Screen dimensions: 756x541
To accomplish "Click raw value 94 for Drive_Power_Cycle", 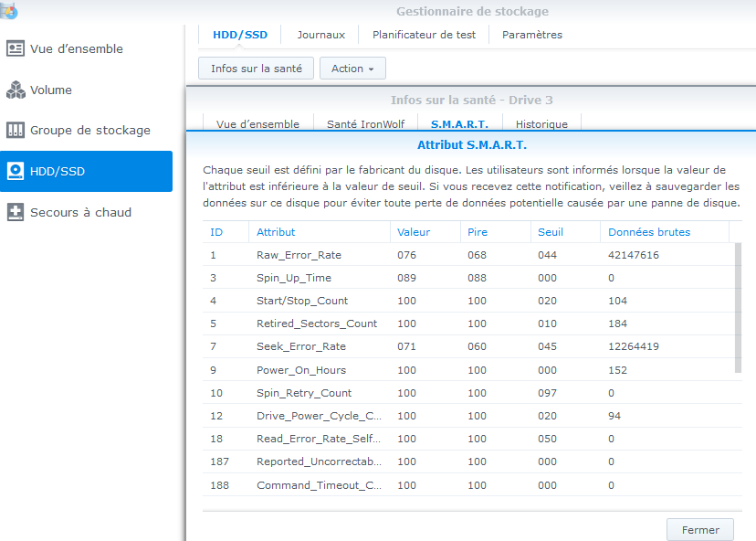I will [x=614, y=416].
